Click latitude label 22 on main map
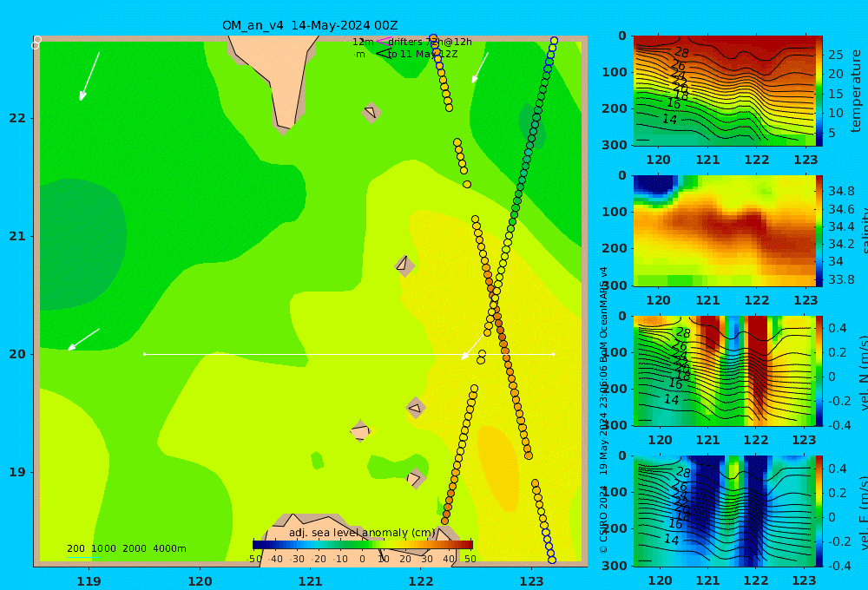The image size is (868, 590). 17,118
